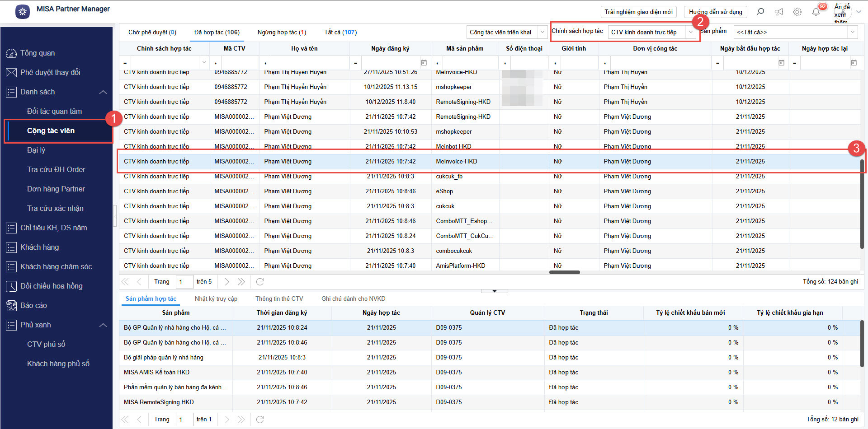This screenshot has width=868, height=429.
Task: Click the Họ và tên filter input field
Action: pos(309,63)
